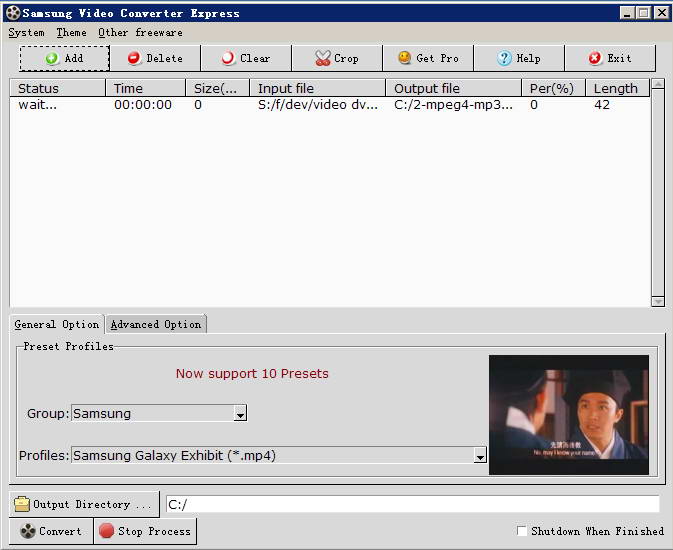Open the Theme menu
Screen dimensions: 673x550
(71, 33)
